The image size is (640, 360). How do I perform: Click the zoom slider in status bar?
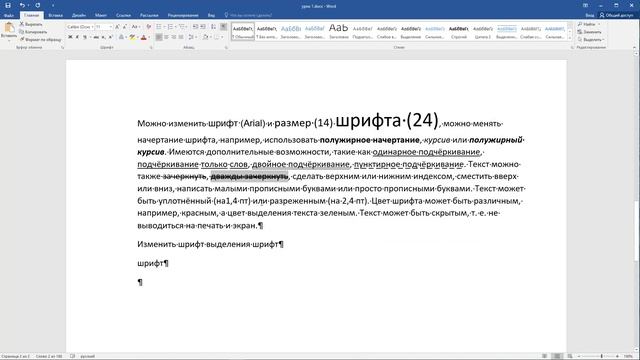(601, 356)
